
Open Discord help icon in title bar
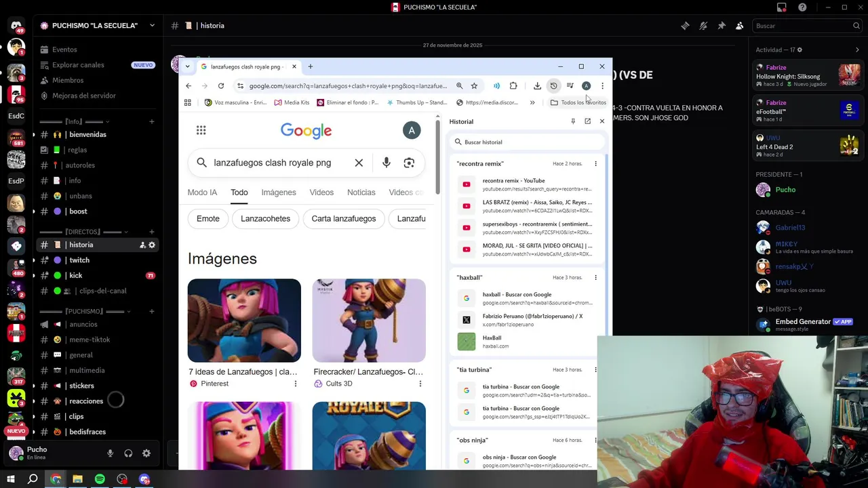[803, 7]
